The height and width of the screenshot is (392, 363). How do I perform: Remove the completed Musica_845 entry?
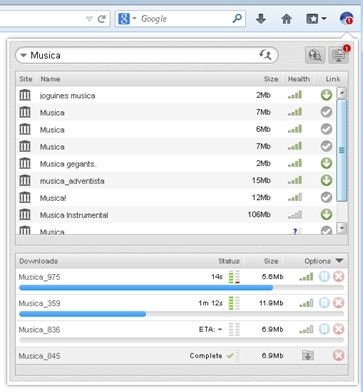point(338,355)
